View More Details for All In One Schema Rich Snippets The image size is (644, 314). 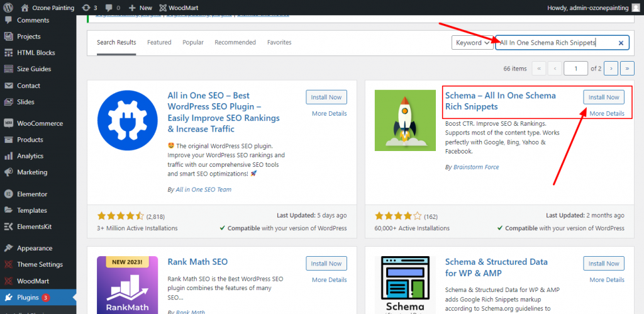point(607,113)
